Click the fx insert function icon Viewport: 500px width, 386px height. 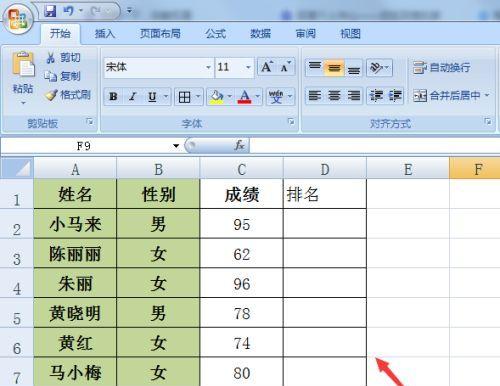239,146
